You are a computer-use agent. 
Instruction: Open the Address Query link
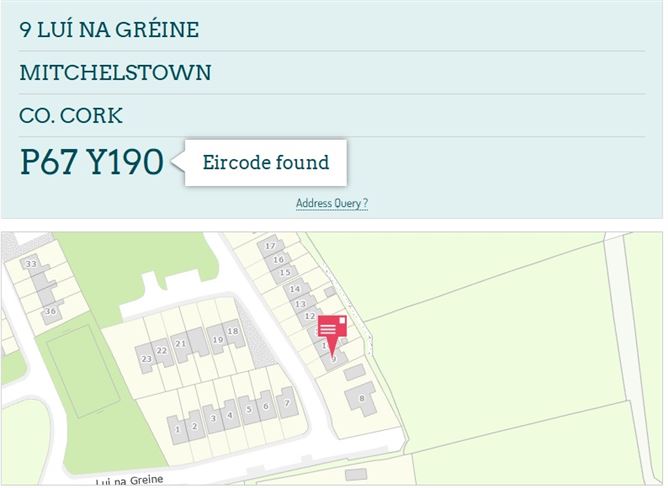(332, 203)
